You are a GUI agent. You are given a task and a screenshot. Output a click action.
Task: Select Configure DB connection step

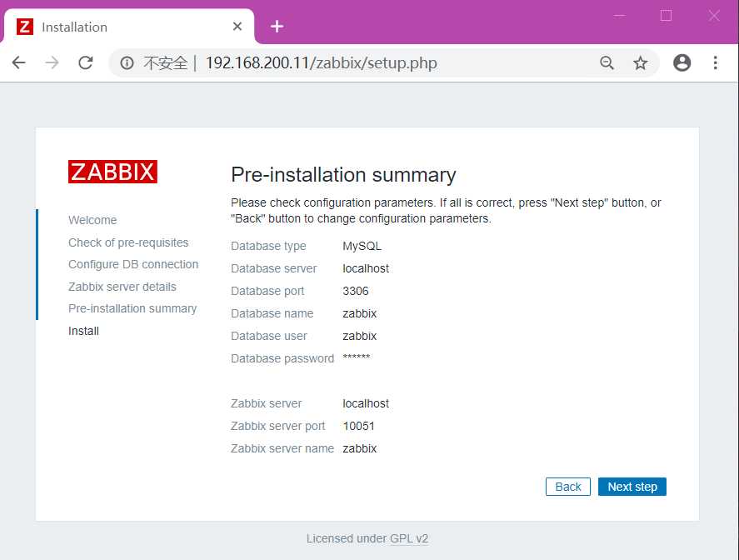click(x=133, y=264)
